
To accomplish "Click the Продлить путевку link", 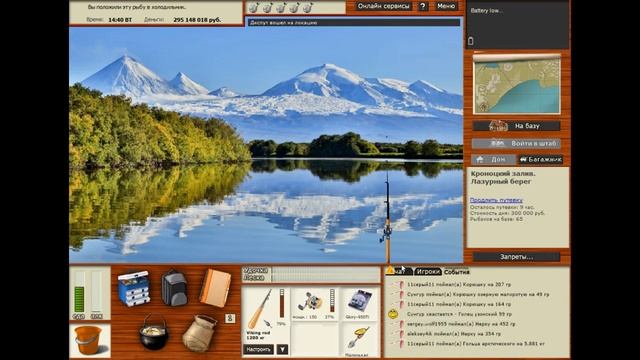I will point(496,200).
